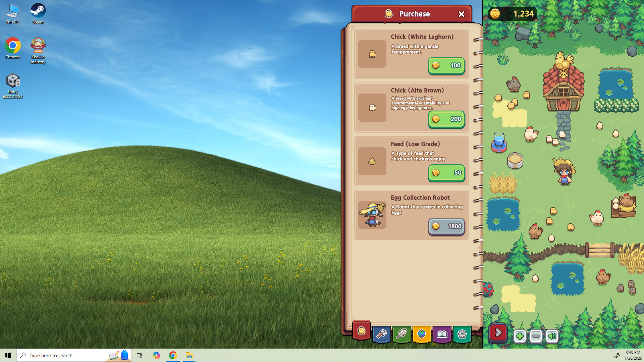Click the green plus zoom-in button
Viewport: 644px width, 362px height.
520,336
